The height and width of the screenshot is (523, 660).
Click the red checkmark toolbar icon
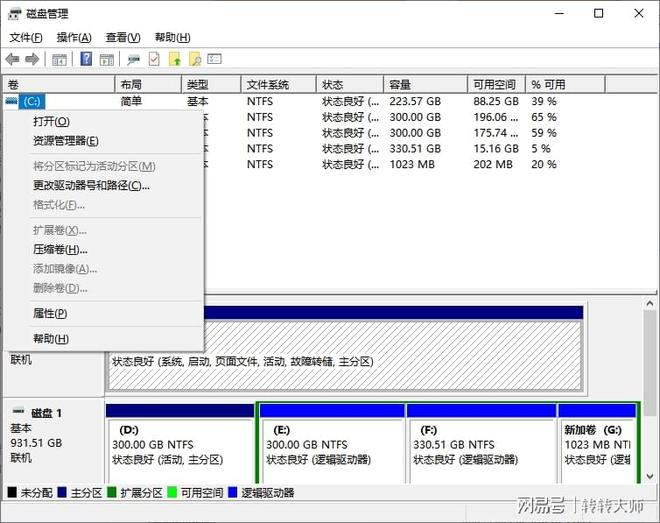point(154,59)
